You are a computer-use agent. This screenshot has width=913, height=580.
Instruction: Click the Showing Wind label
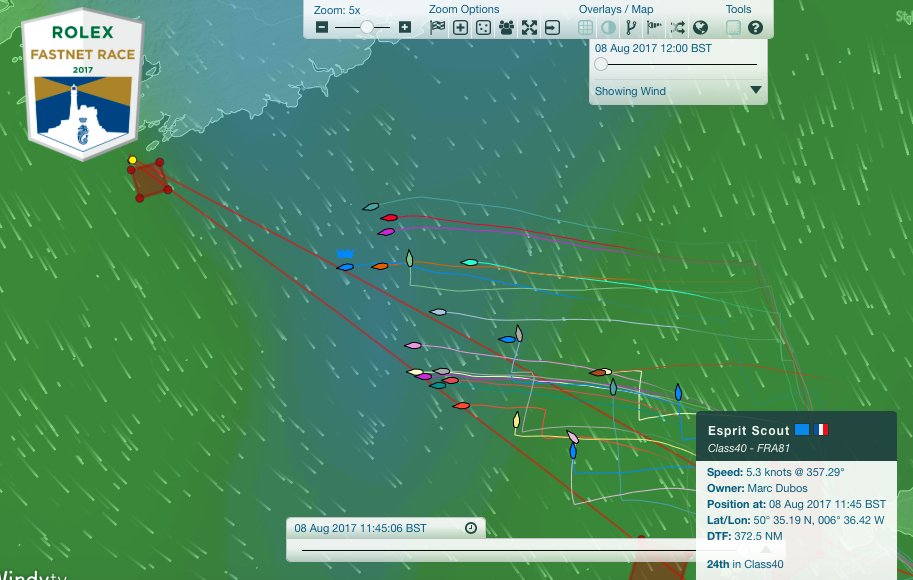click(x=630, y=91)
